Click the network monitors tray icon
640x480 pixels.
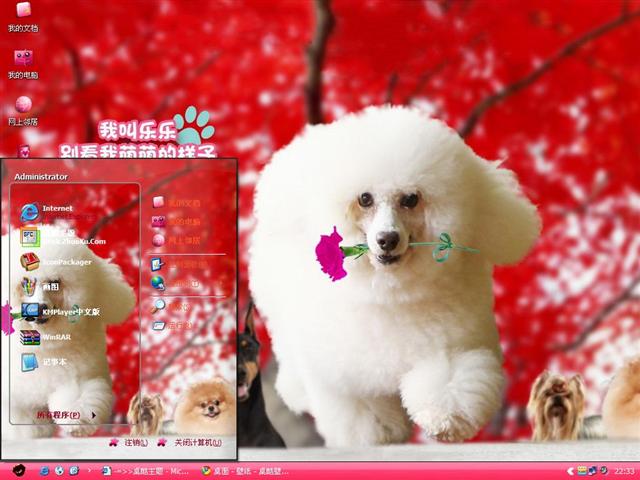(x=593, y=471)
